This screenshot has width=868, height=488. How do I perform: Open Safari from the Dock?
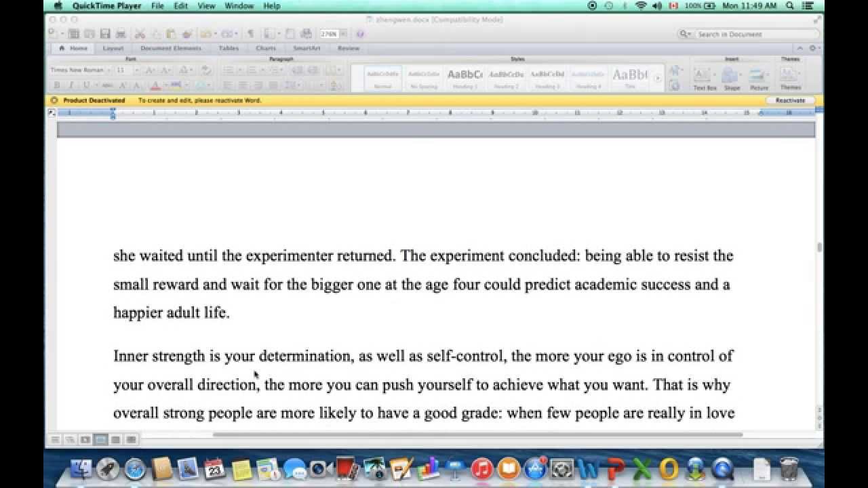click(x=136, y=468)
